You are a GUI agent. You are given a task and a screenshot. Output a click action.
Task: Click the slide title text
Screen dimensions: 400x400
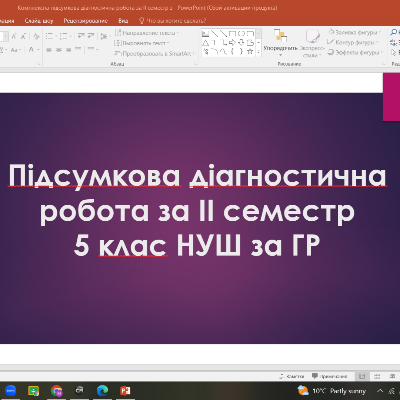tap(197, 211)
